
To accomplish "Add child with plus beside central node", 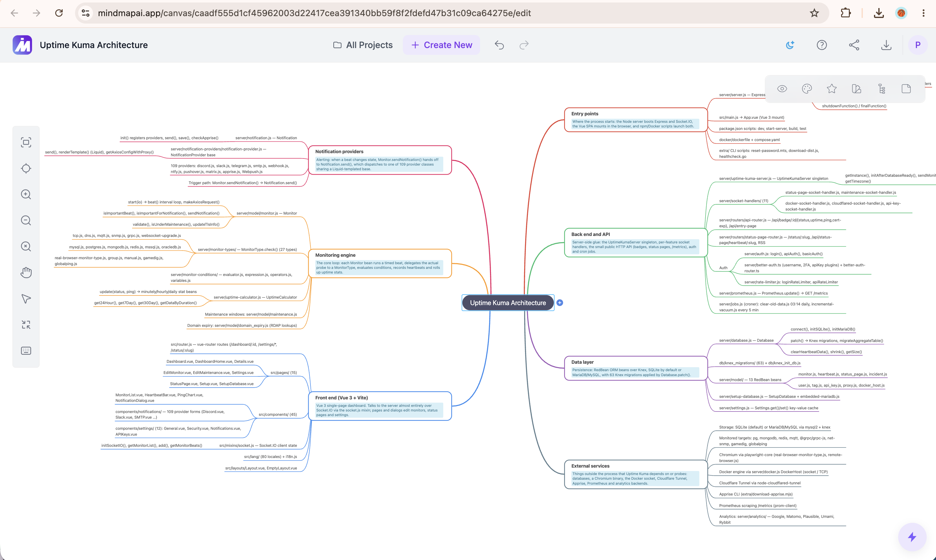I will tap(560, 303).
